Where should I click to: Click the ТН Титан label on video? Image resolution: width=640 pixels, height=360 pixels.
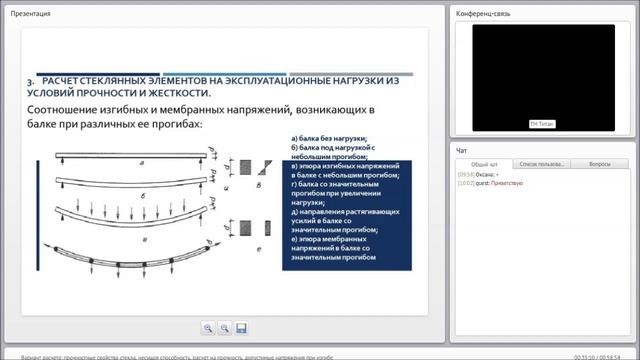[x=542, y=124]
